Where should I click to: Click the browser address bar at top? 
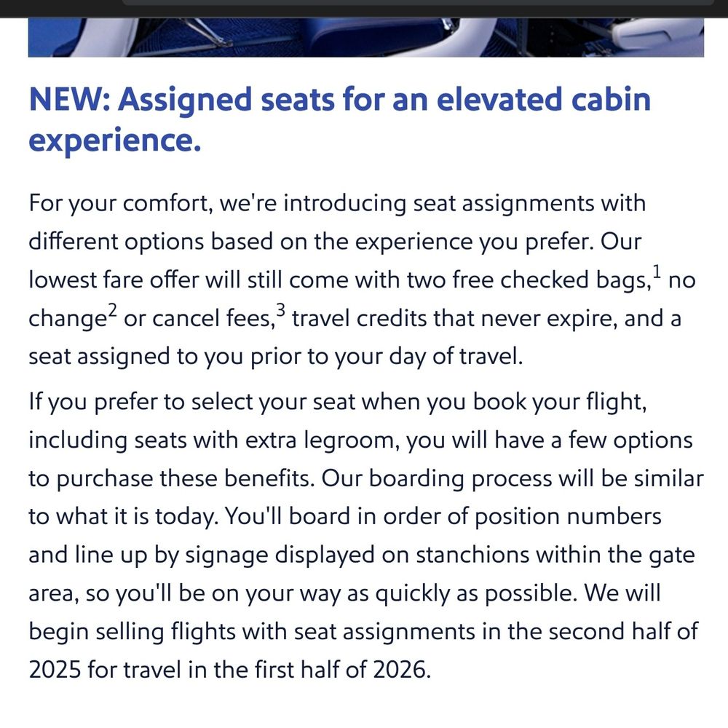(x=418, y=2)
